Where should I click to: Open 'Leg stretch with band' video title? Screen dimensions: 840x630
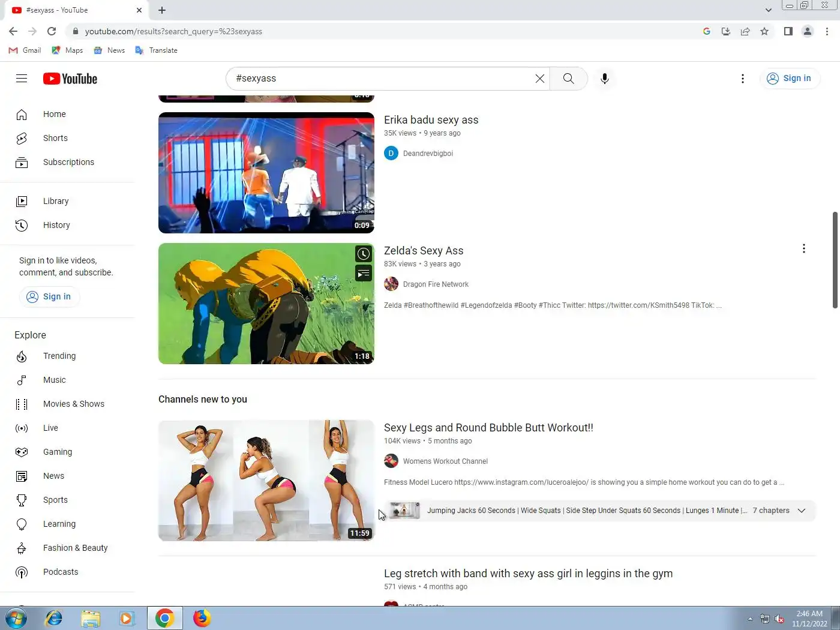528,574
